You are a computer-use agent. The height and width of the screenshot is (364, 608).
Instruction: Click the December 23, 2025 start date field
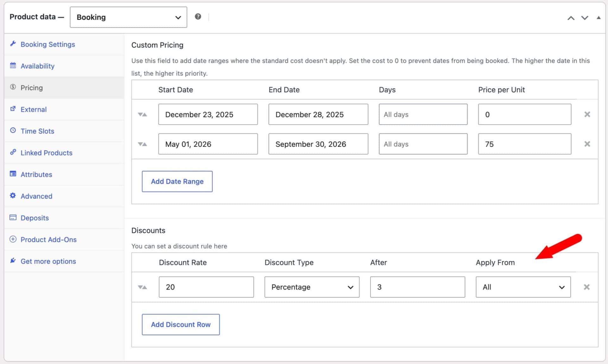[208, 114]
